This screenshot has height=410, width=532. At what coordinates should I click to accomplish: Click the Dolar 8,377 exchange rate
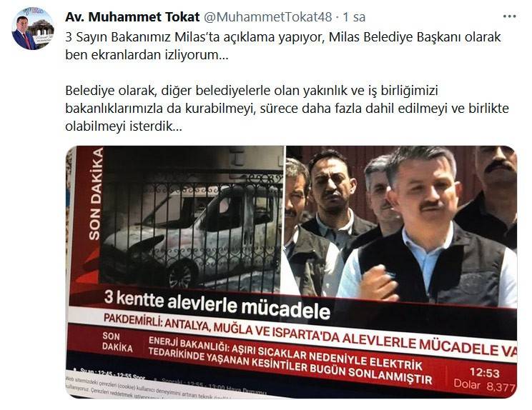tap(485, 386)
